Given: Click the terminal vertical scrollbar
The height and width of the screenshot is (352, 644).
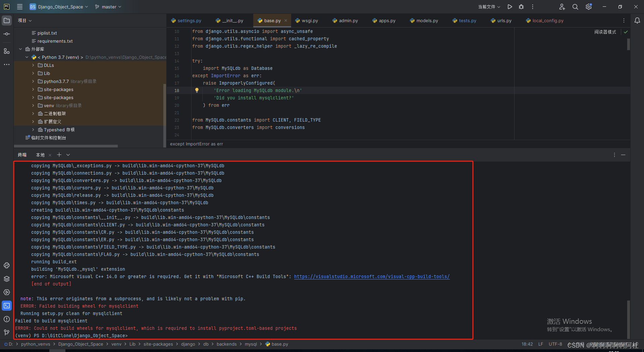Looking at the screenshot, I should [x=628, y=319].
